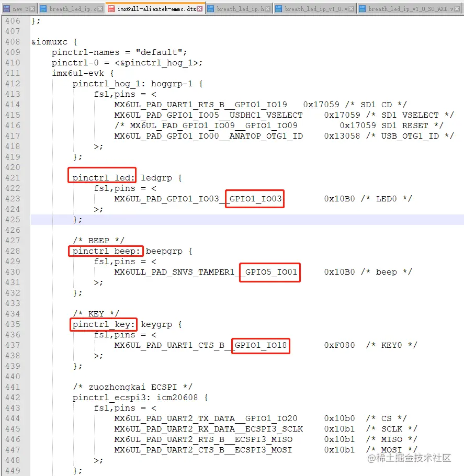Click the "/* SCLK */" comment
This screenshot has height=476, width=464.
[392, 429]
